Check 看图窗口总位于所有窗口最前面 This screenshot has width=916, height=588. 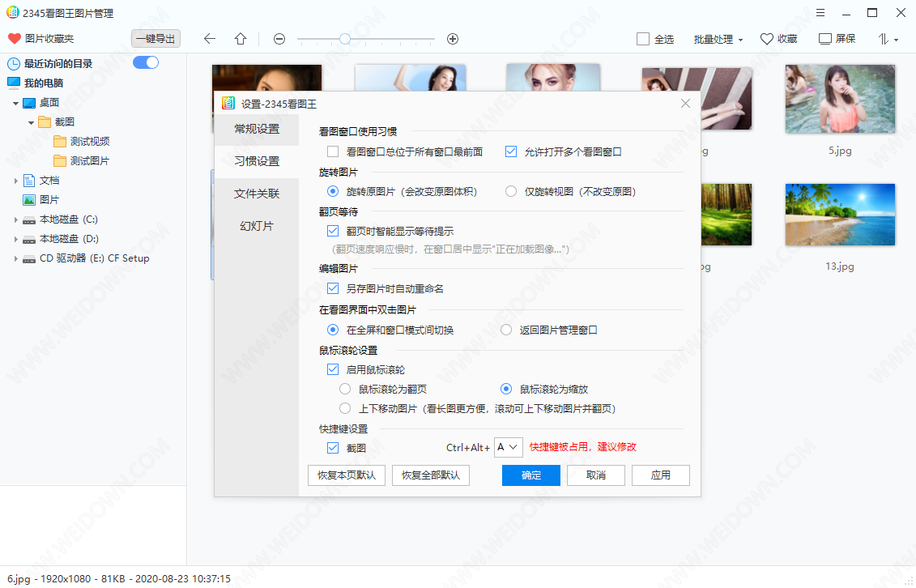pos(333,151)
